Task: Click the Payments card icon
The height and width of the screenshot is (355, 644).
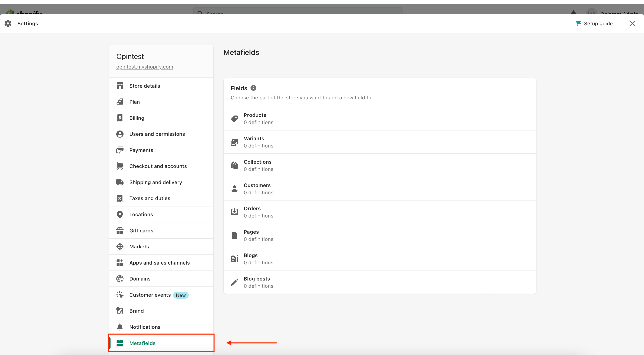Action: 120,150
